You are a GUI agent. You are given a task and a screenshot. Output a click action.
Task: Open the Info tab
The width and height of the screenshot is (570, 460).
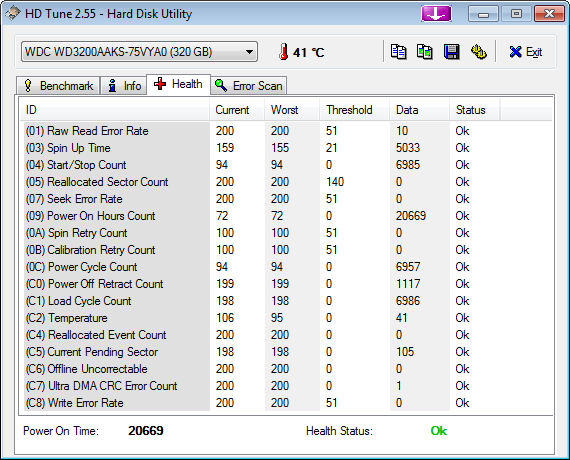pos(124,86)
